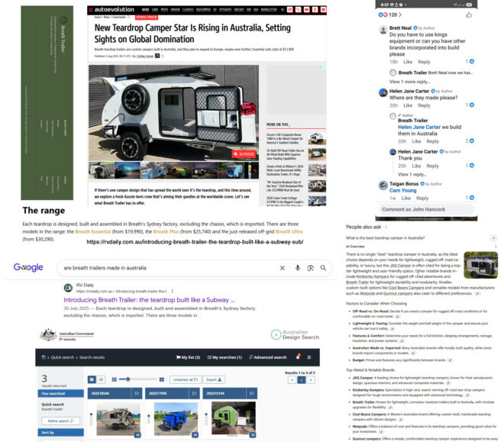Select page 1 in results pagination
Viewport: 504px width, 442px height.
point(301,380)
